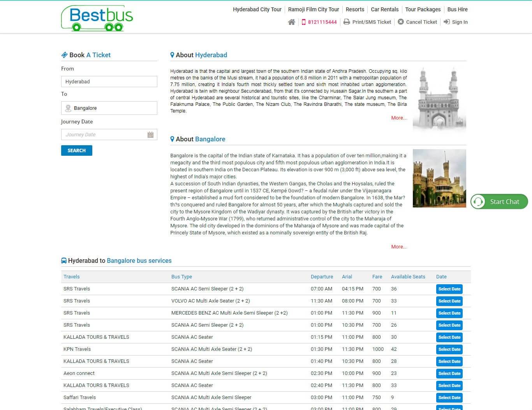The height and width of the screenshot is (410, 532).
Task: Select Date for SRS Travels 11:30 AM bus
Action: click(449, 301)
